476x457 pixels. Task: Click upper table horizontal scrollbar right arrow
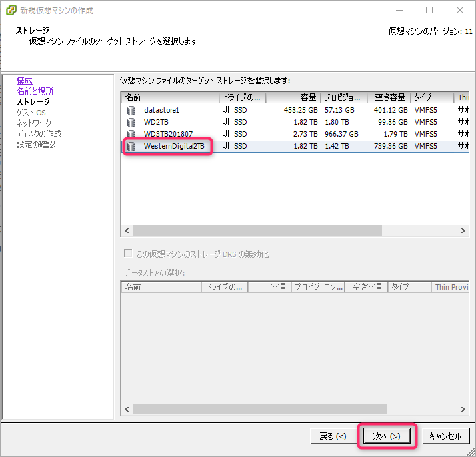click(463, 231)
